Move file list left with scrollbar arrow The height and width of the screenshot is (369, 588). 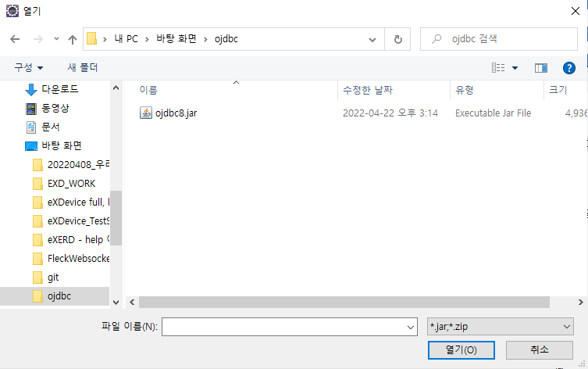(132, 303)
